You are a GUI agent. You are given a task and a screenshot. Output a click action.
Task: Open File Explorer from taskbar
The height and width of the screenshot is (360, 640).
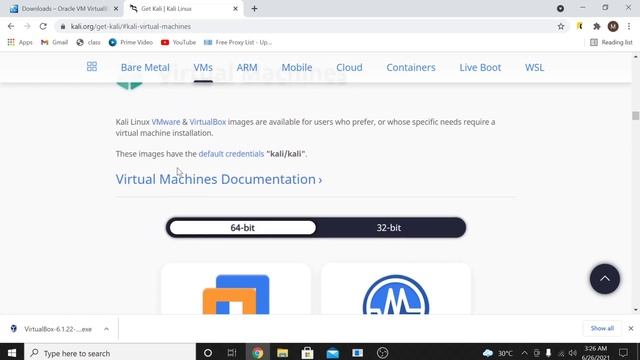[282, 353]
